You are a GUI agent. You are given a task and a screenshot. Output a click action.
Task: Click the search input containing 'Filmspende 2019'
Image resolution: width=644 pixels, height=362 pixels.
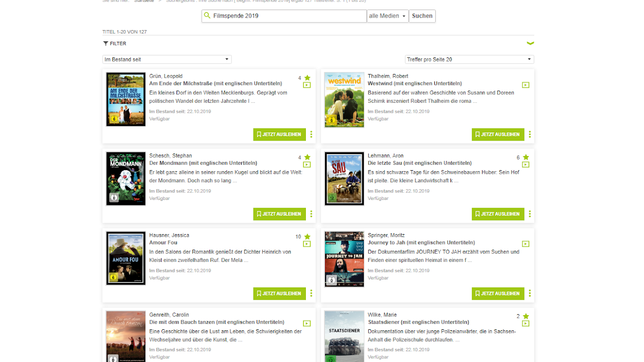(287, 16)
